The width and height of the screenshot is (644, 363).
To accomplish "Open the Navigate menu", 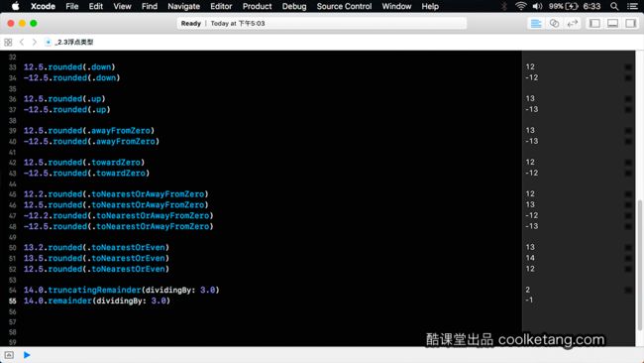I will (183, 6).
